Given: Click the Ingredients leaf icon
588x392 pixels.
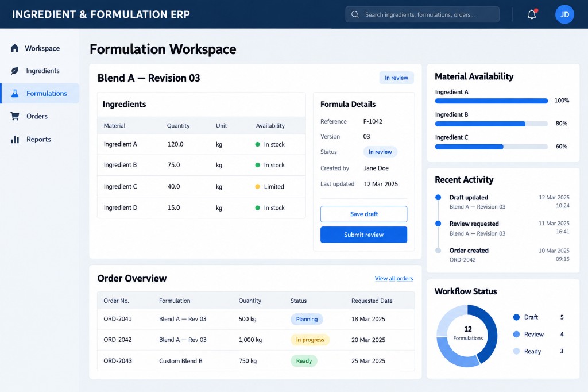Looking at the screenshot, I should click(14, 71).
